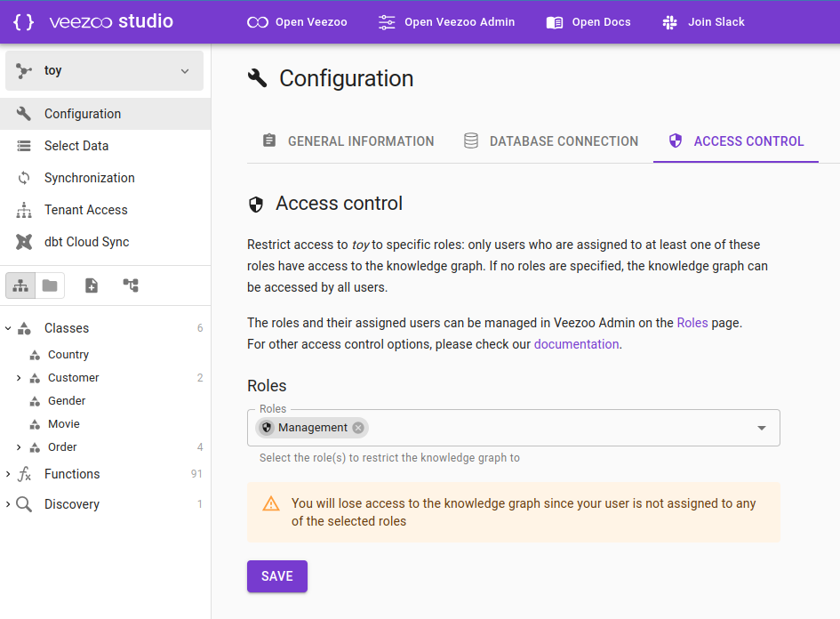The height and width of the screenshot is (619, 840).
Task: Click the warning triangle icon
Action: tap(271, 503)
